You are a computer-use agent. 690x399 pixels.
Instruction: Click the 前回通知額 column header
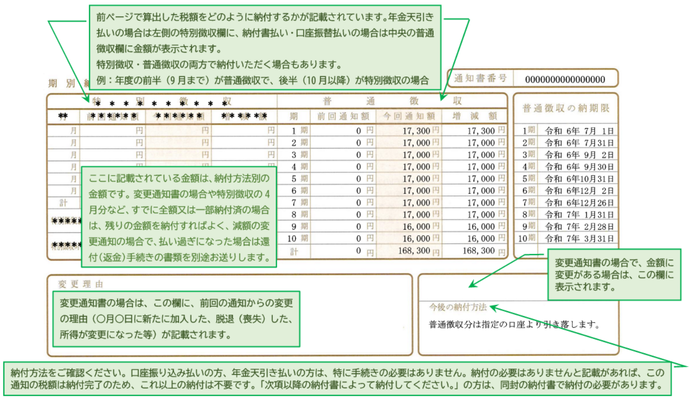(x=342, y=116)
